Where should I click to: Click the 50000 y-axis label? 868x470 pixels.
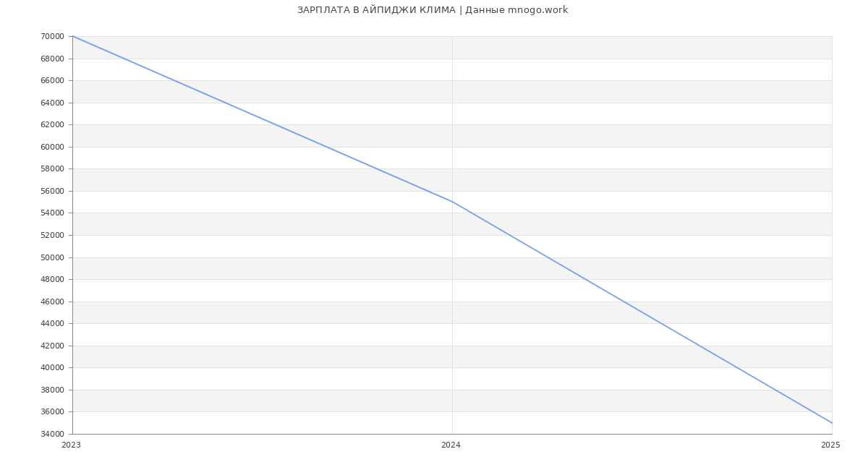(53, 257)
